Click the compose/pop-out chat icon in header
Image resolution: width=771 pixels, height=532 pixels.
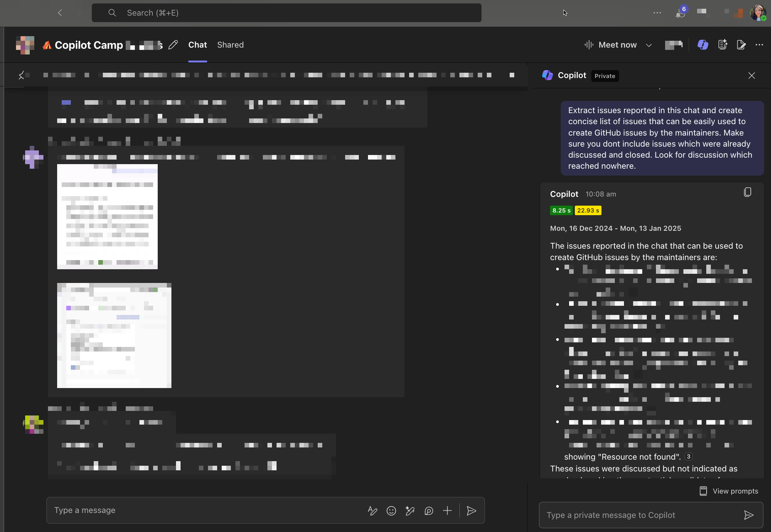(x=741, y=45)
